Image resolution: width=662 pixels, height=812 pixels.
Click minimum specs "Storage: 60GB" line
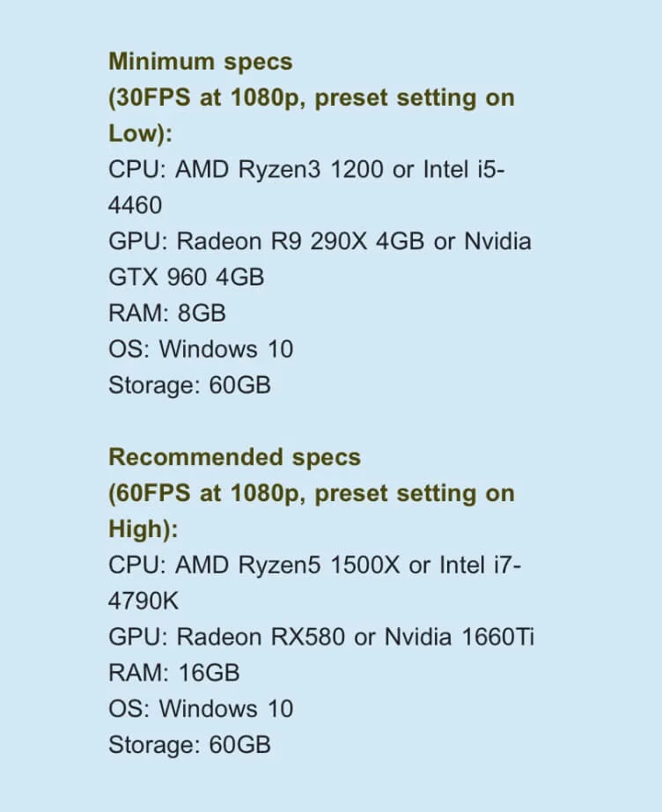tap(189, 385)
